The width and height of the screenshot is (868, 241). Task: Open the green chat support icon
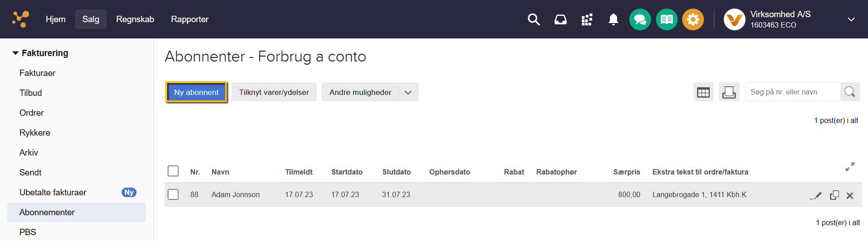[x=640, y=19]
